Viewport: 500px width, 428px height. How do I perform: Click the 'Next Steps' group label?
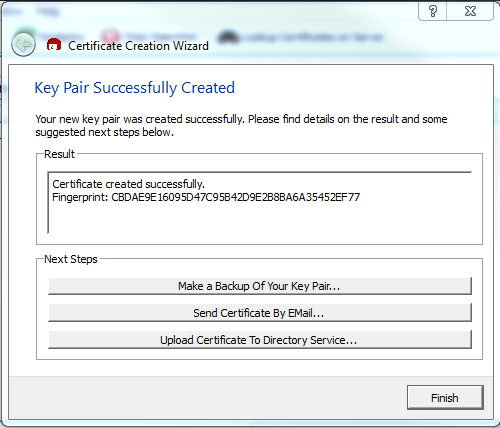point(71,259)
